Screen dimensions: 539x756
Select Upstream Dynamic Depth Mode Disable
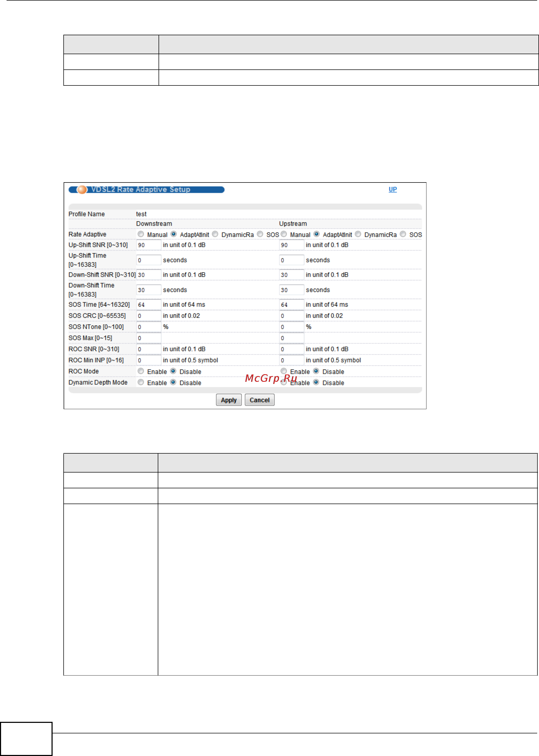316,382
